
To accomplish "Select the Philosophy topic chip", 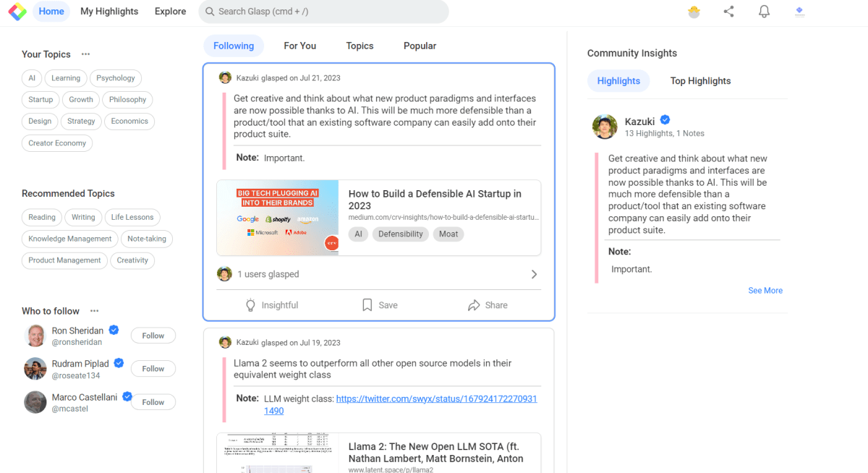I will [x=128, y=100].
